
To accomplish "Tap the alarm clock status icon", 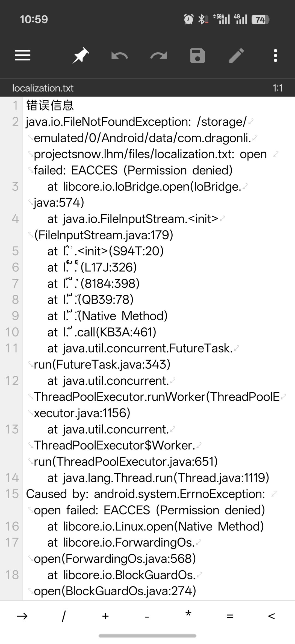I will pyautogui.click(x=188, y=19).
